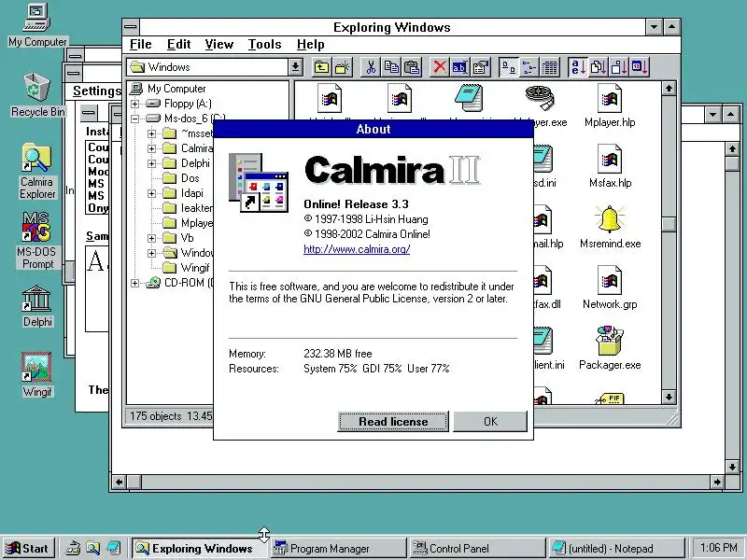This screenshot has width=747, height=560.
Task: Switch to details view
Action: point(549,67)
